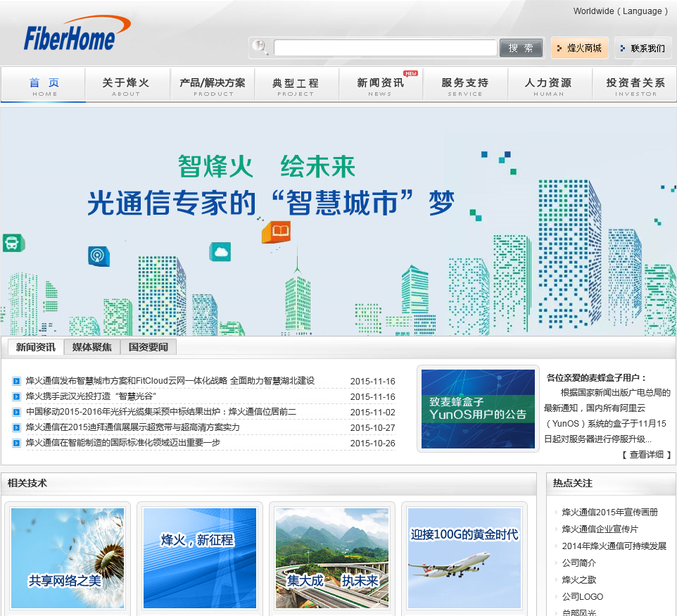Click the 2015-10-27 date text
The width and height of the screenshot is (677, 616).
(x=372, y=427)
